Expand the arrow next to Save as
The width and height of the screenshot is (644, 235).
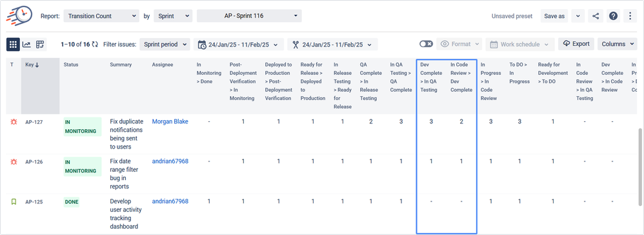point(578,16)
